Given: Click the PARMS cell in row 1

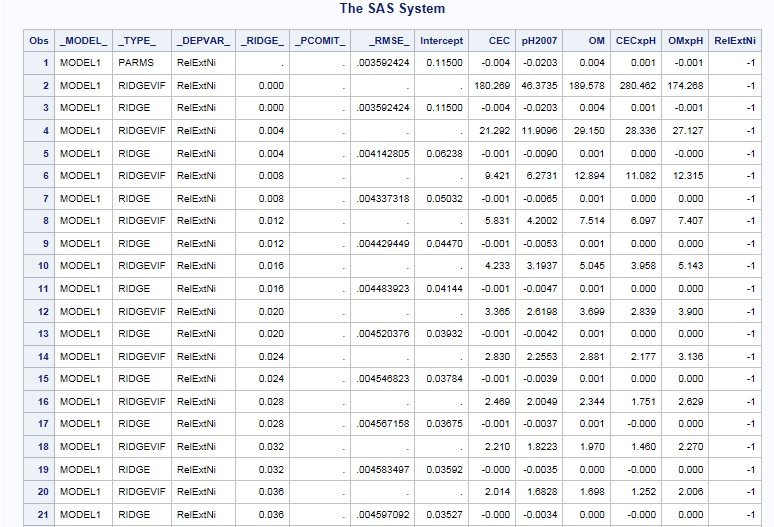Looking at the screenshot, I should click(137, 63).
